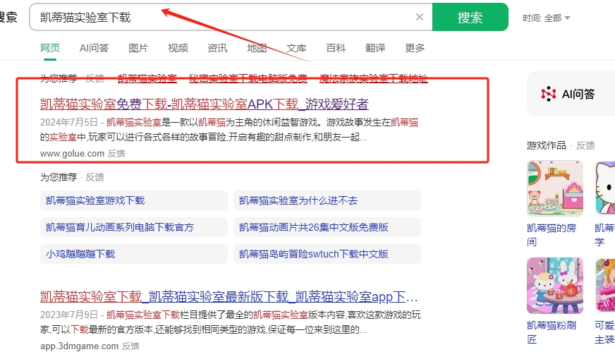Select suggestion 凯蒂猫实验室游戏下载

coord(134,200)
